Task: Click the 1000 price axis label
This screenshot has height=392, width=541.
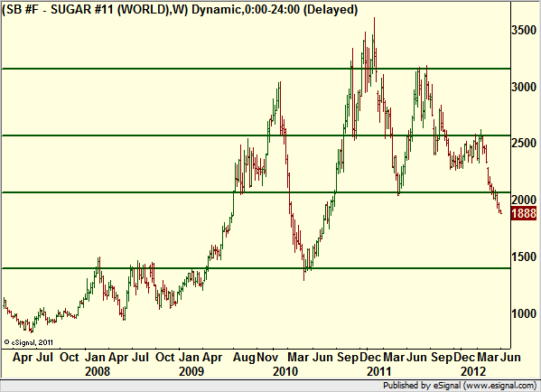Action: 524,313
